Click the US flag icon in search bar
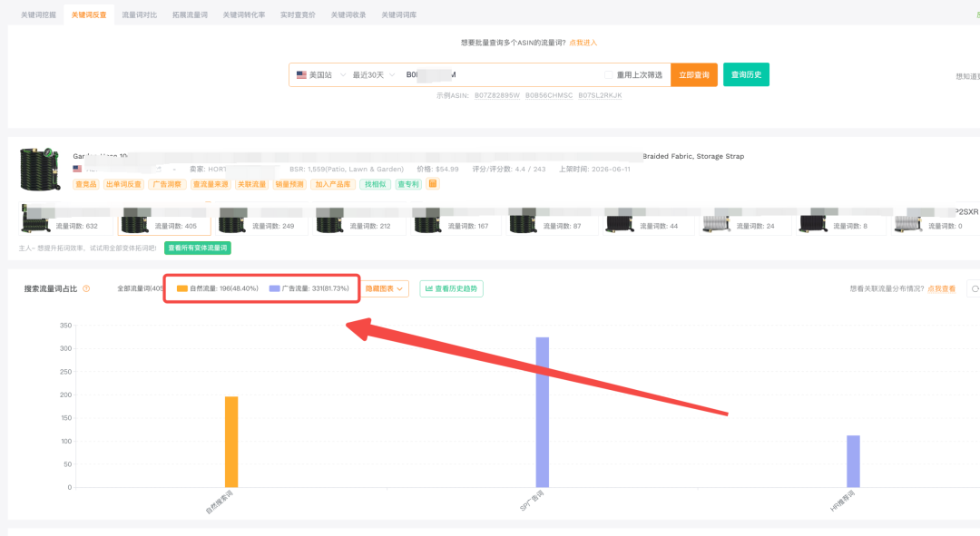 pos(301,75)
